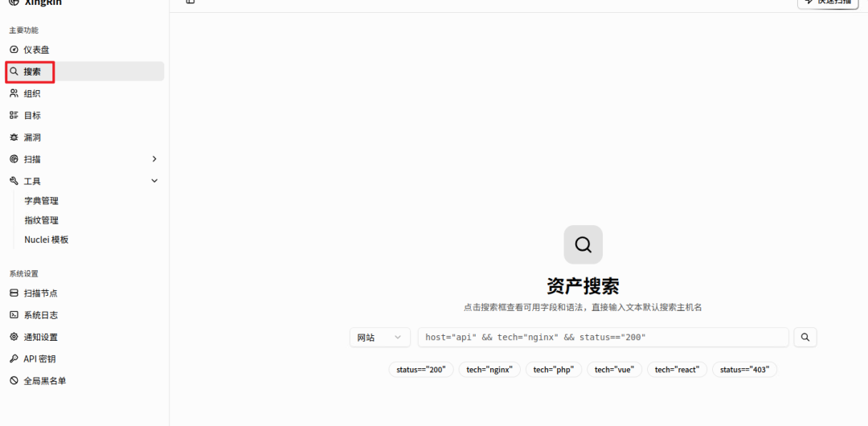
Task: Click the list icon beside 目标
Action: pyautogui.click(x=14, y=115)
